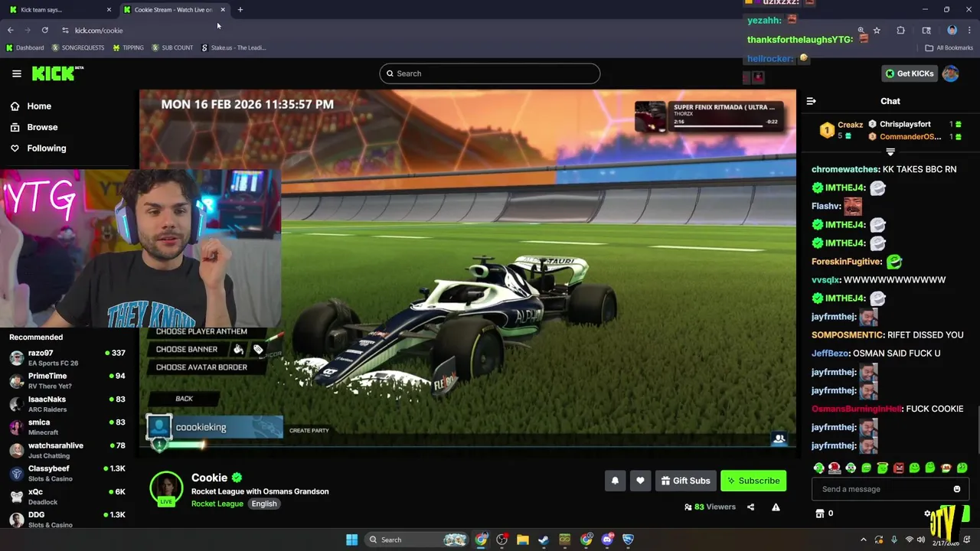The width and height of the screenshot is (980, 551).
Task: Open the browser zoom magnifier icon
Action: (x=861, y=31)
